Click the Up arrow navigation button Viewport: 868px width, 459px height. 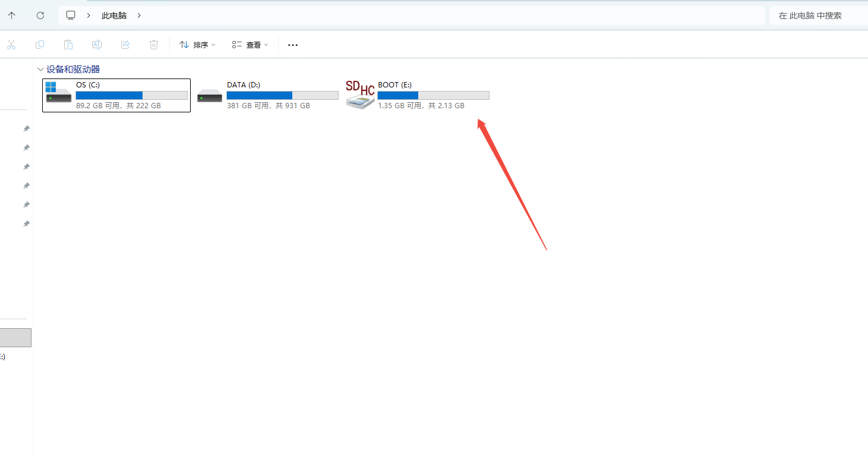(12, 15)
